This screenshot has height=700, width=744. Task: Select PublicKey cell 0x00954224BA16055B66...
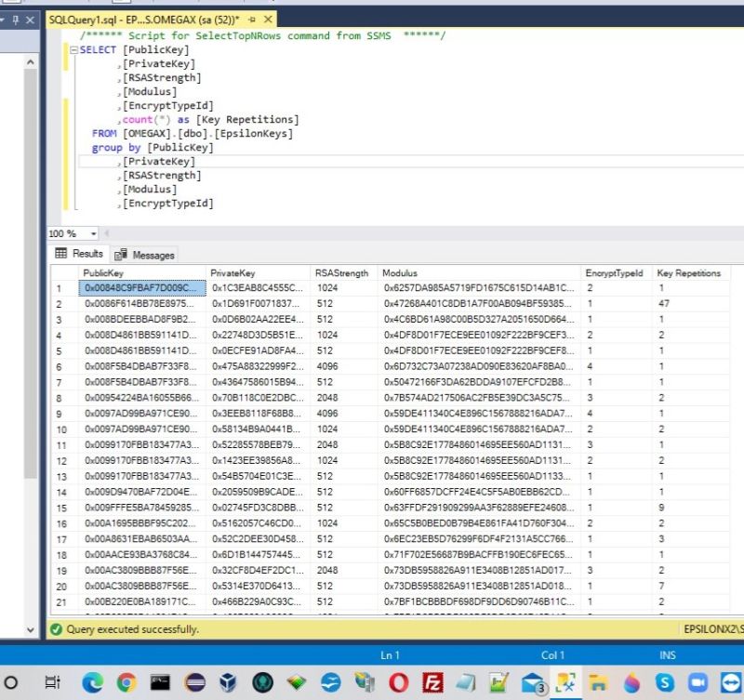[142, 398]
